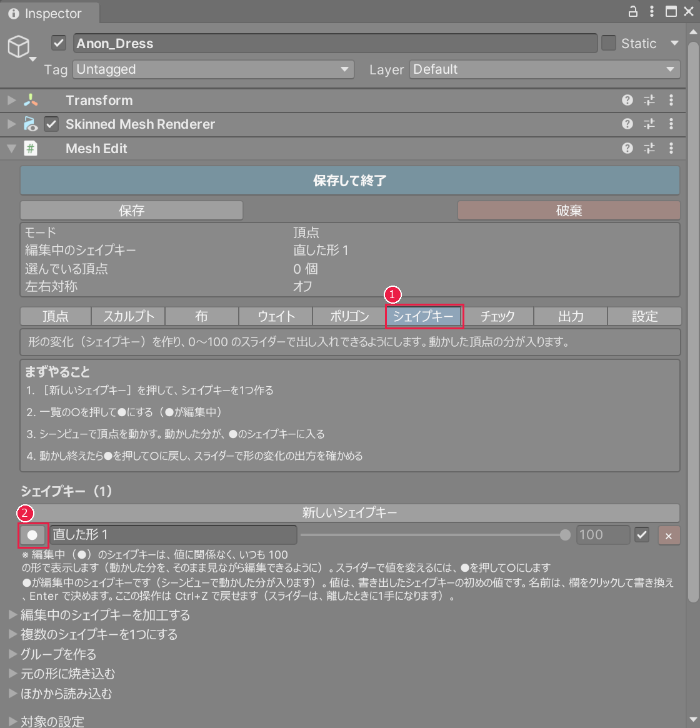Toggle Anon_Dress active checkbox
The height and width of the screenshot is (728, 700).
59,43
